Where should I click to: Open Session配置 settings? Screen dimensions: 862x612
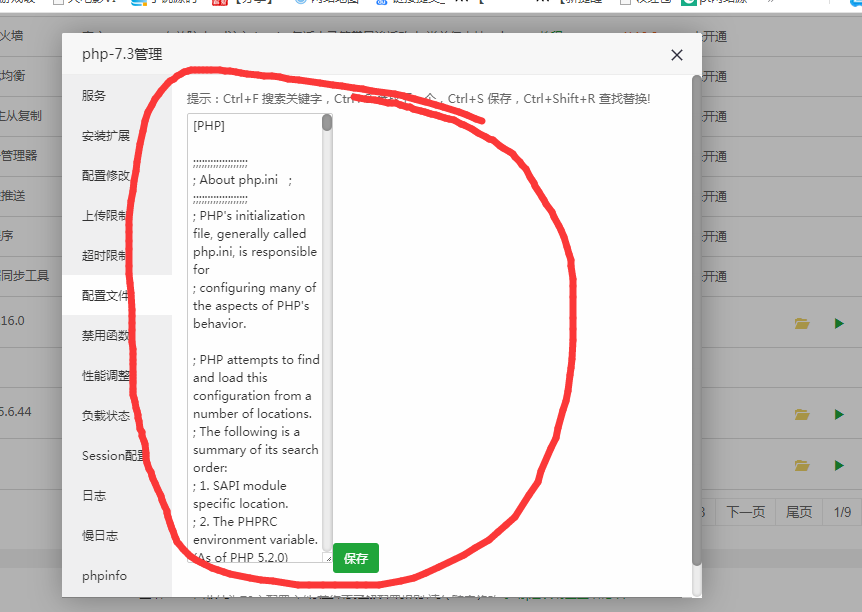tap(113, 455)
